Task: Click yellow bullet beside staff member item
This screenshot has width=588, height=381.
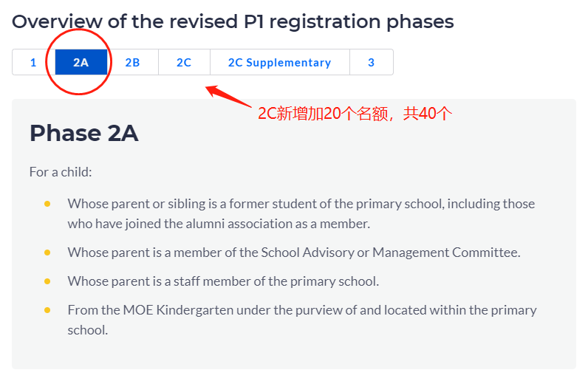Action: tap(48, 281)
